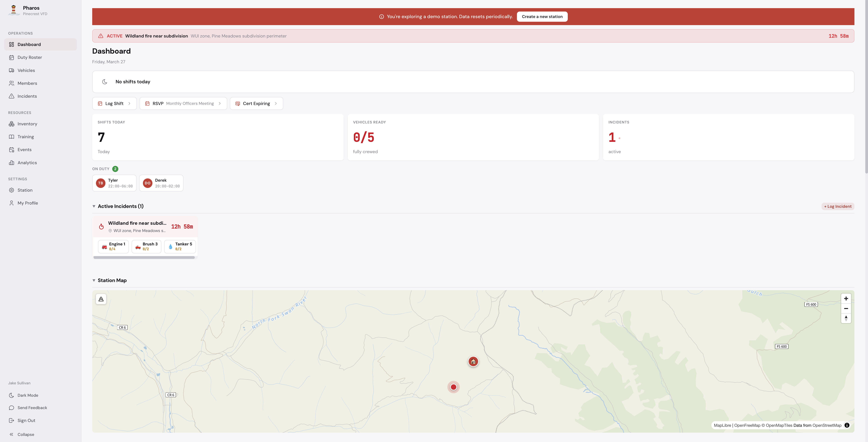
Task: Go to Inventory page
Action: point(27,124)
